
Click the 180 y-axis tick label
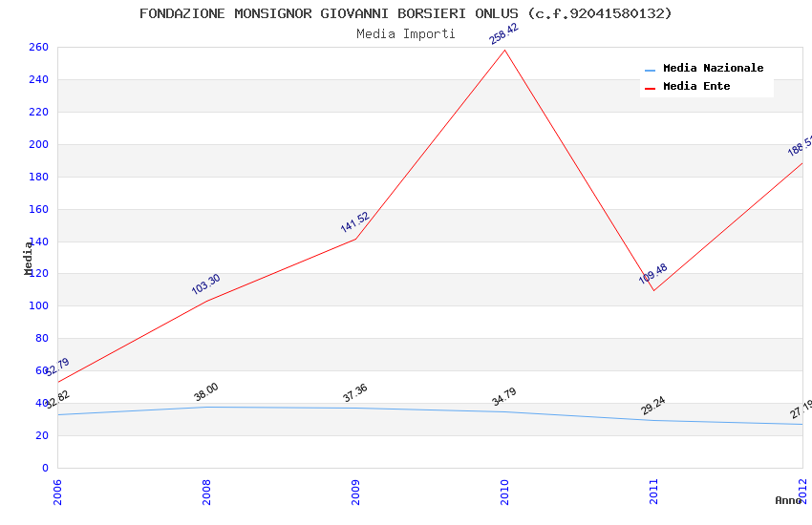pyautogui.click(x=38, y=177)
